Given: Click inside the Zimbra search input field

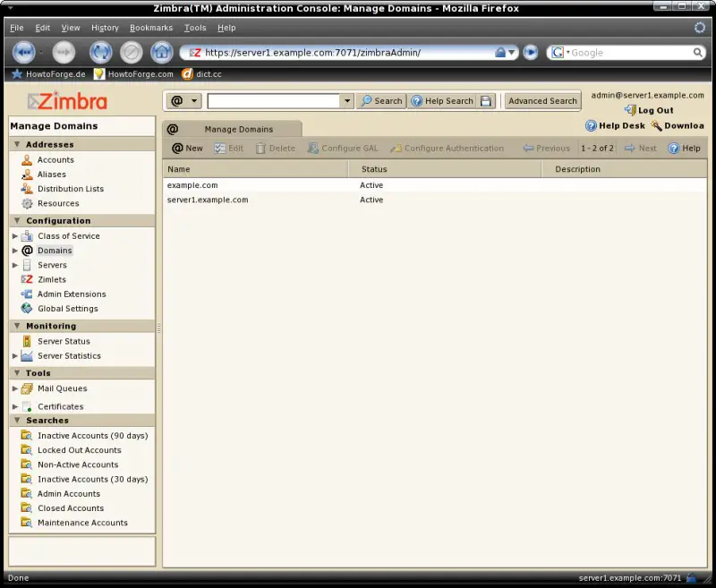Looking at the screenshot, I should tap(274, 101).
